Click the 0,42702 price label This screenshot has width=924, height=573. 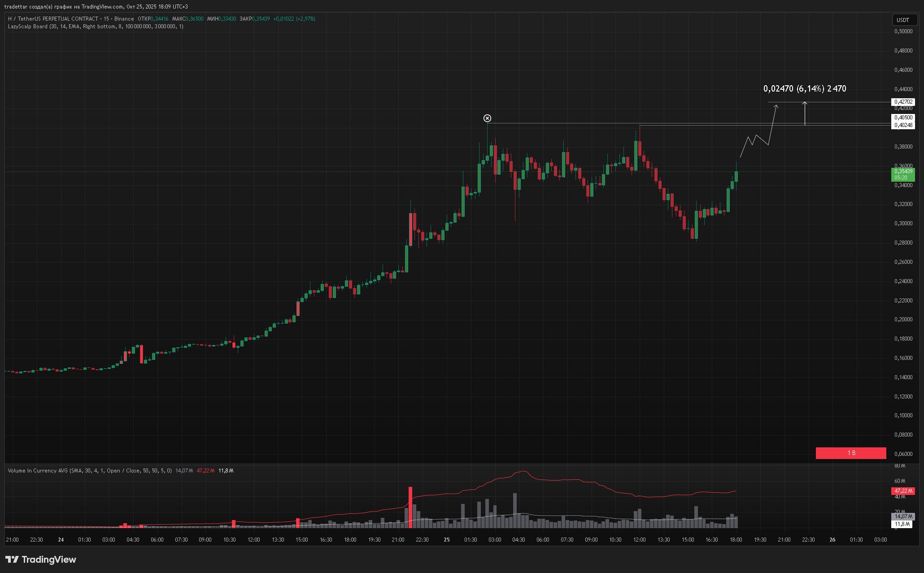[x=903, y=102]
